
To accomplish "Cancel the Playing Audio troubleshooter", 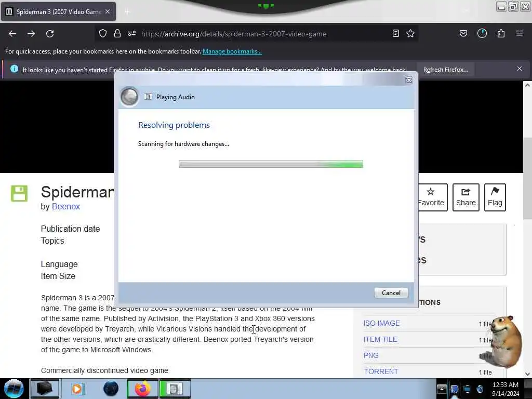I will coord(391,293).
